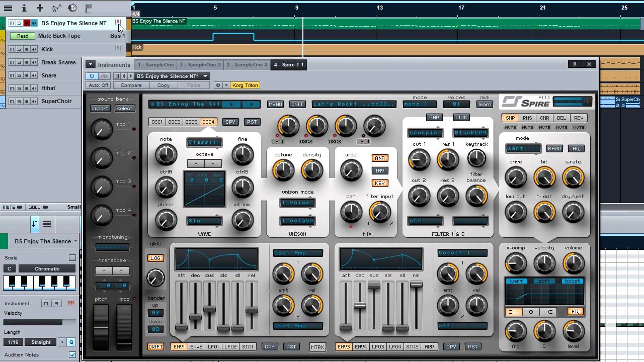Select the LFO1 modulation tab
The image size is (644, 362).
point(213,347)
